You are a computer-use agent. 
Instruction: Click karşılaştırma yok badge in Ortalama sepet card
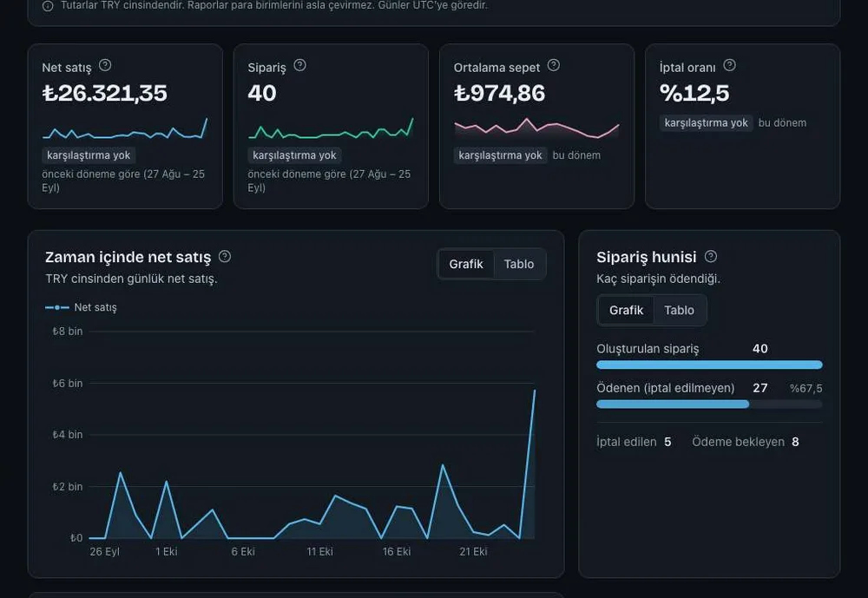501,155
